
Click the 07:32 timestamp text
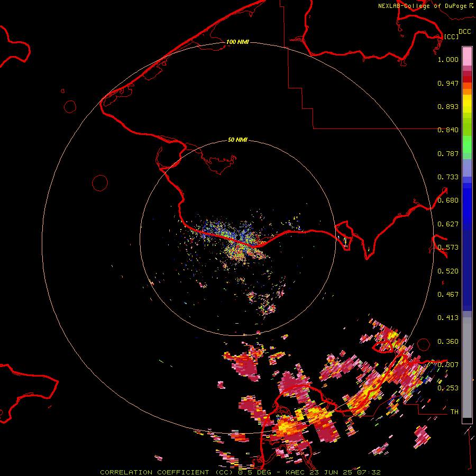click(x=369, y=472)
